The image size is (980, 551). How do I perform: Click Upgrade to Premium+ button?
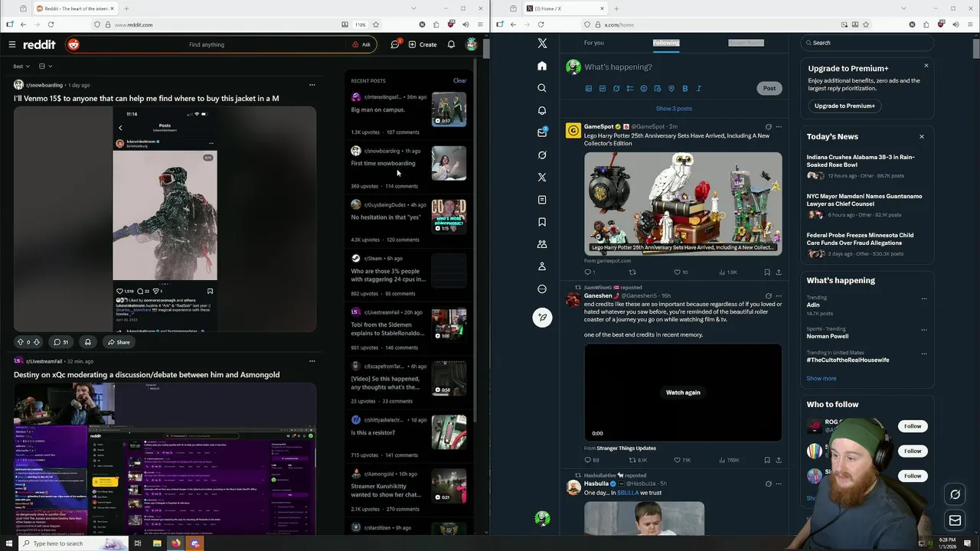coord(844,106)
